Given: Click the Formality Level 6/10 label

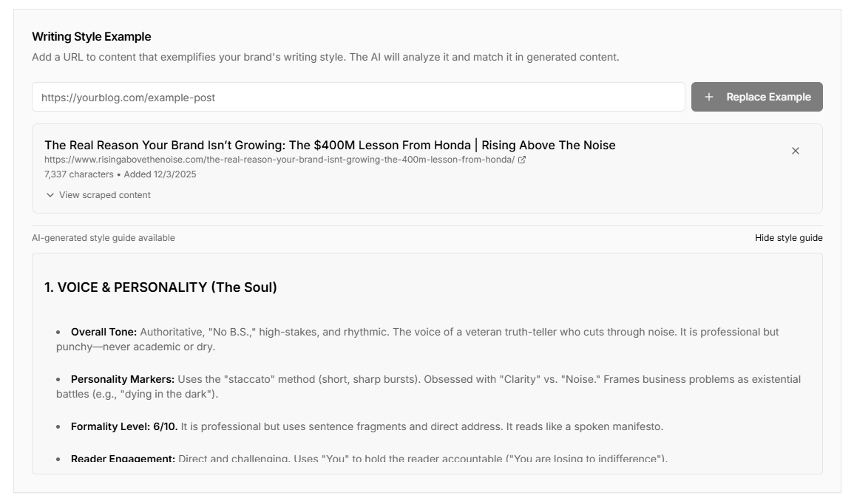Looking at the screenshot, I should click(124, 426).
